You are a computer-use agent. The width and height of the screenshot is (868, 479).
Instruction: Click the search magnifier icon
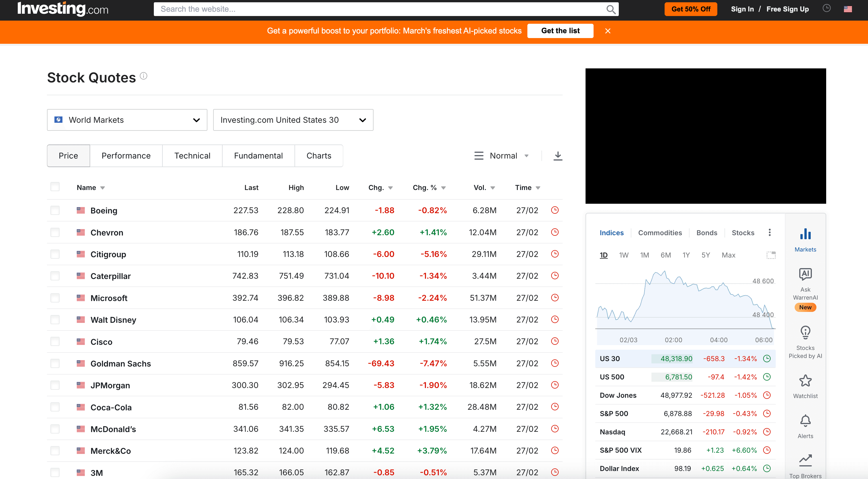(x=611, y=9)
